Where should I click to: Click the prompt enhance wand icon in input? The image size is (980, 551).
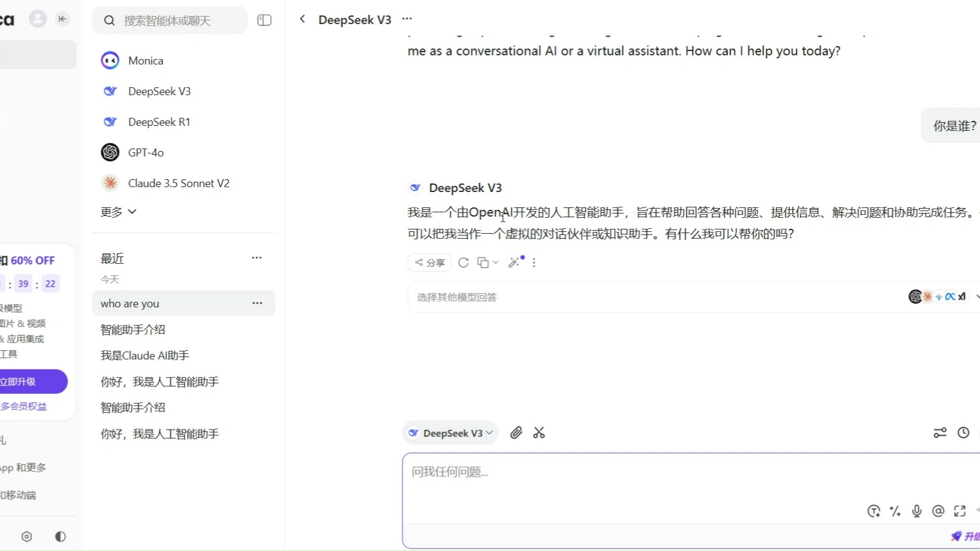895,511
